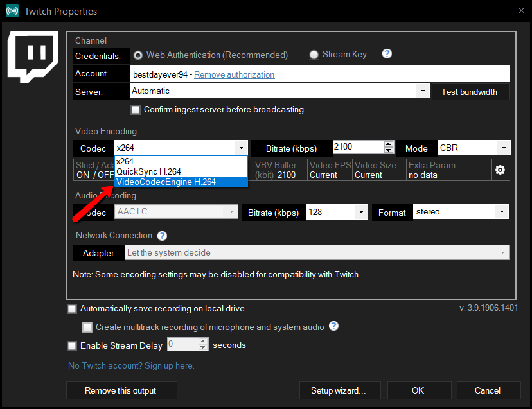This screenshot has width=532, height=409.
Task: Click the version number v. 3.9.1906.1401
Action: tap(488, 308)
